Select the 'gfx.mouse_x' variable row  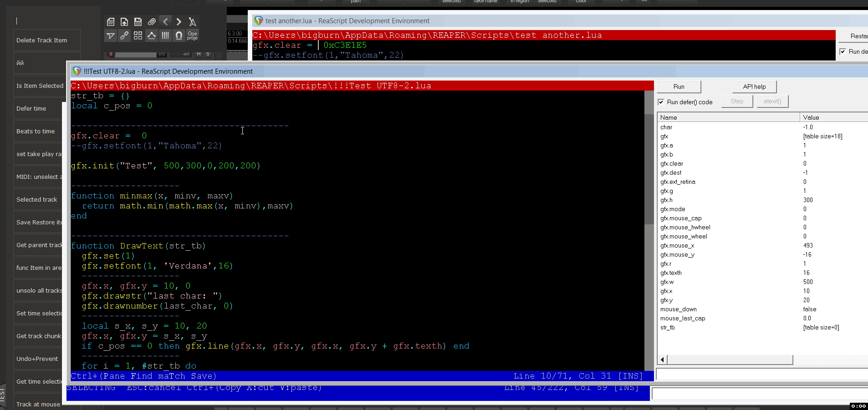point(762,246)
